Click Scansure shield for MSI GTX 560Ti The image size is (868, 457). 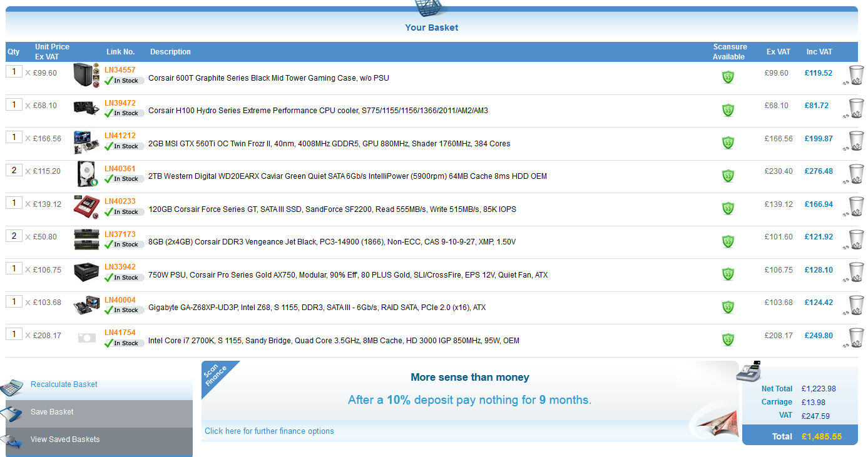coord(728,143)
